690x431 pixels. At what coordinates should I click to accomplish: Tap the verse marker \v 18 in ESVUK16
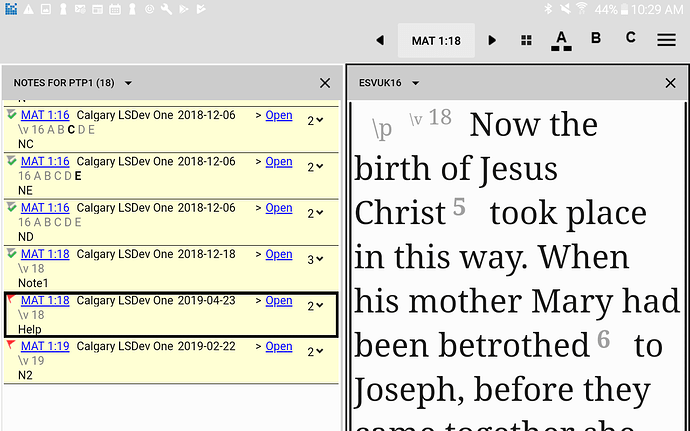[430, 118]
